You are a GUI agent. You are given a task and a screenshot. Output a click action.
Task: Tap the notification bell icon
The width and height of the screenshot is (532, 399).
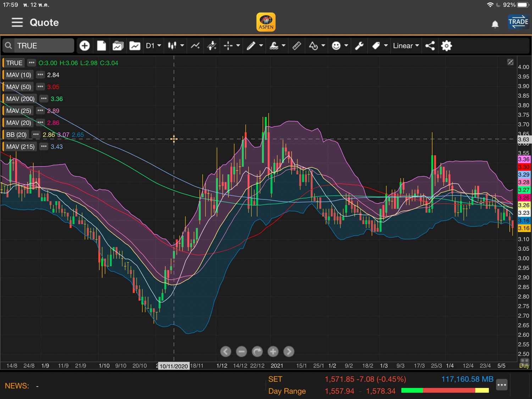point(495,24)
